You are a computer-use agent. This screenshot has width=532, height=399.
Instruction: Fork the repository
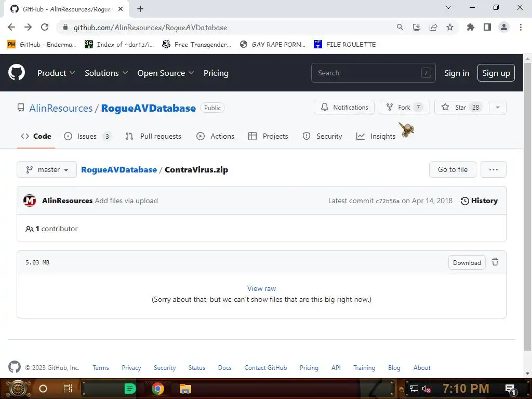404,107
